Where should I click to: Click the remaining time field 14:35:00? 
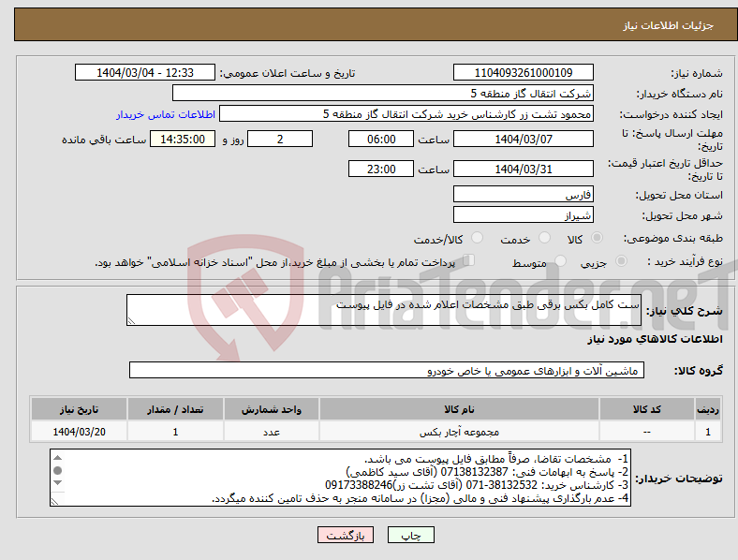(183, 140)
